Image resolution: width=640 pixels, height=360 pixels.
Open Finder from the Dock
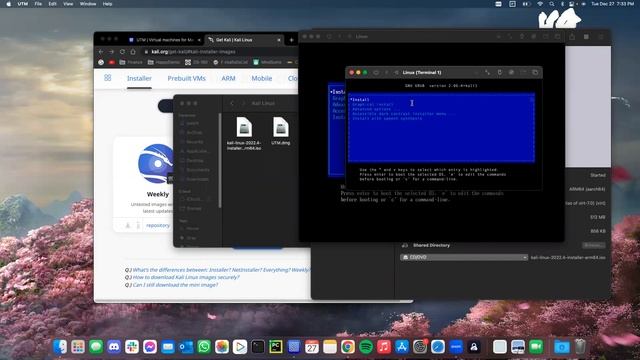[60, 347]
